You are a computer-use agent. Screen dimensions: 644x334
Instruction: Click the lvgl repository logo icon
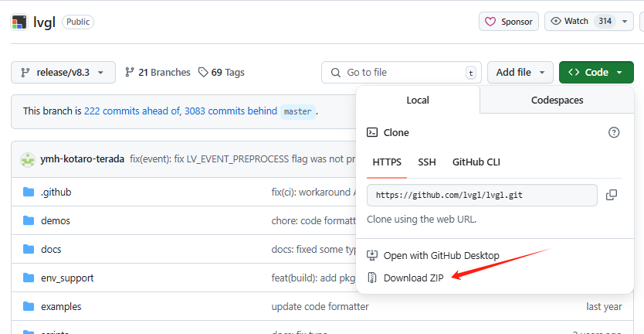pyautogui.click(x=19, y=22)
